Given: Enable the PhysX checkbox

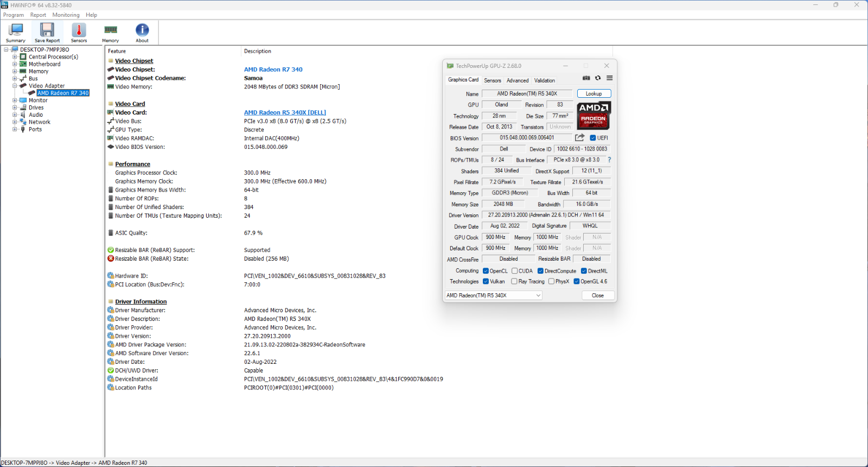Looking at the screenshot, I should [x=551, y=281].
